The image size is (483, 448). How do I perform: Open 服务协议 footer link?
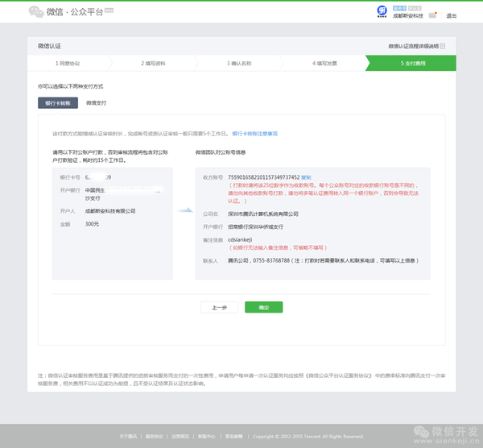coord(155,436)
